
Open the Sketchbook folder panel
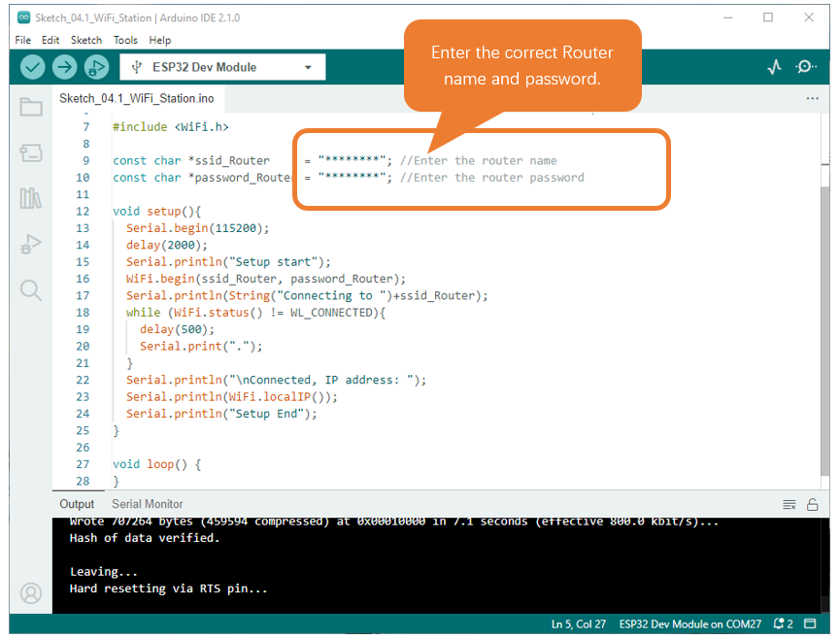point(31,107)
